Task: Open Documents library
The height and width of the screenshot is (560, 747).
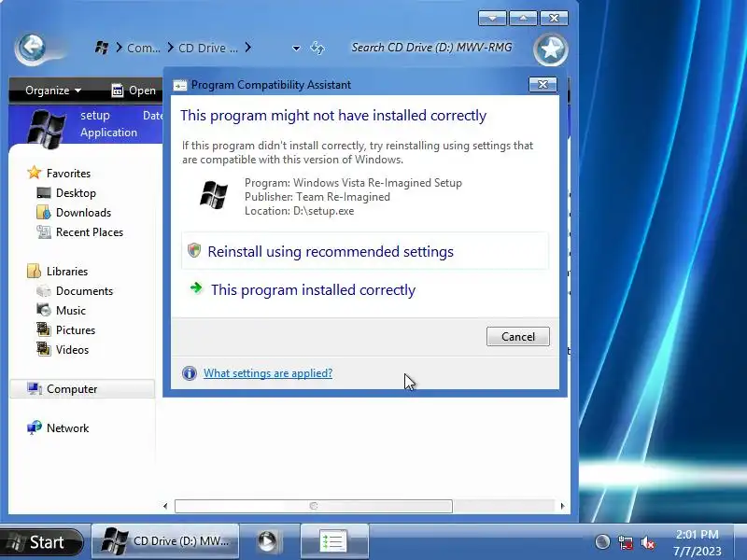Action: [84, 291]
